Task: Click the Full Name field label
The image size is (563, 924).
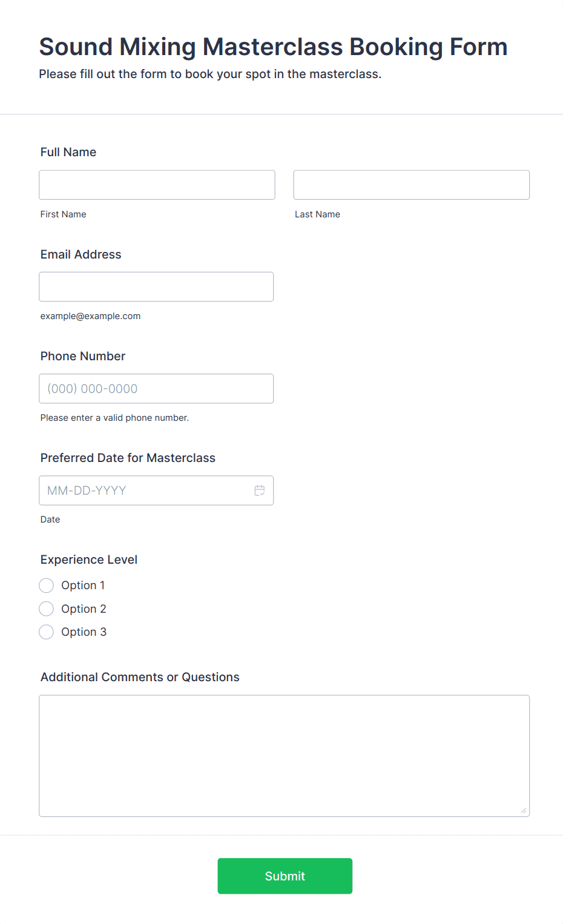Action: 68,152
